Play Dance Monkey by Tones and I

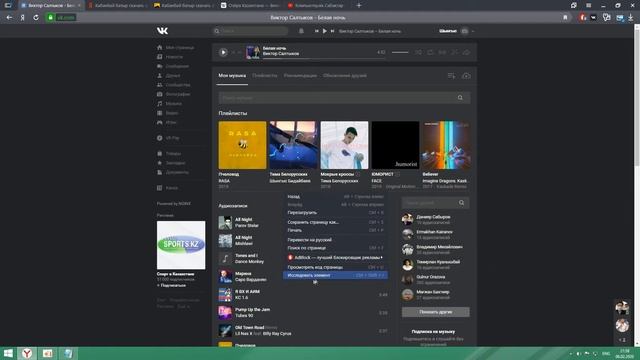point(225,258)
